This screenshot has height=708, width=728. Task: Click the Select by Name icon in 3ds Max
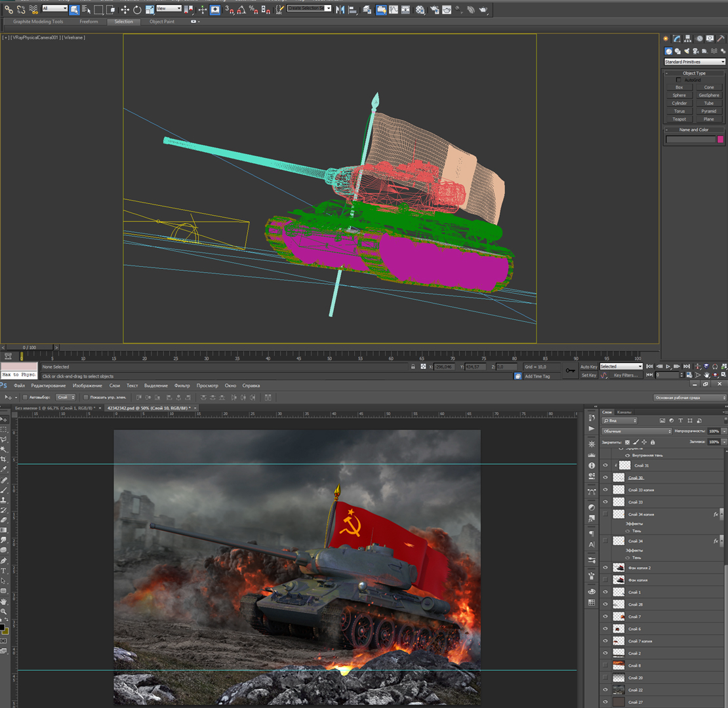click(x=87, y=9)
